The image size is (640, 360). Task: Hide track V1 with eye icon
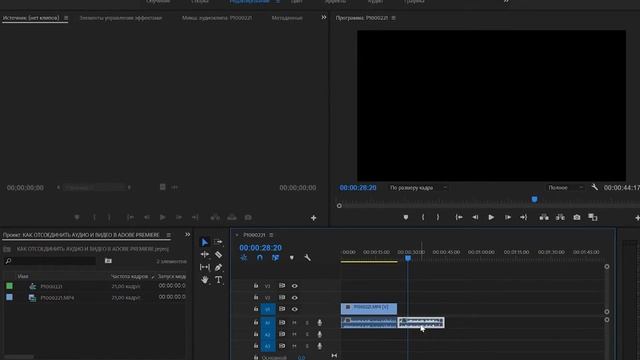tap(294, 309)
